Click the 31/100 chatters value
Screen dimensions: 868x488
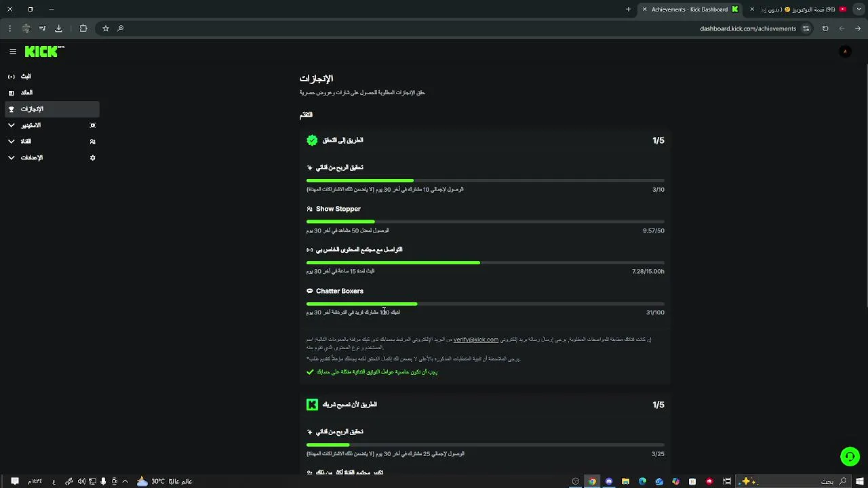click(655, 312)
